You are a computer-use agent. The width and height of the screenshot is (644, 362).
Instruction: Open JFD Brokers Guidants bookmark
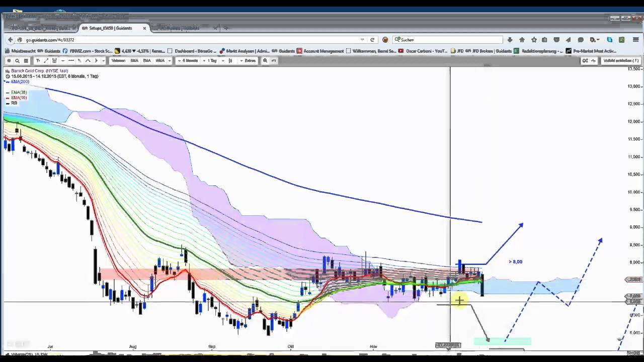click(488, 51)
